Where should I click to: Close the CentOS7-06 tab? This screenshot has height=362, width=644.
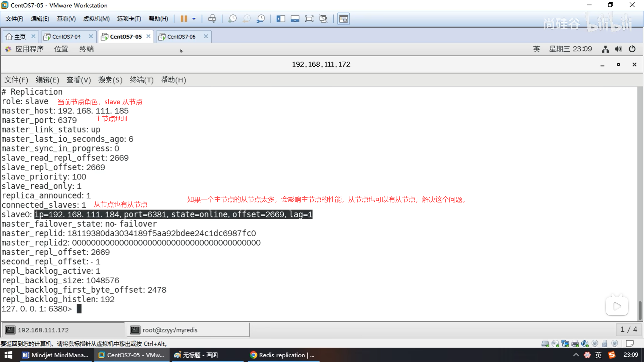[x=206, y=36]
